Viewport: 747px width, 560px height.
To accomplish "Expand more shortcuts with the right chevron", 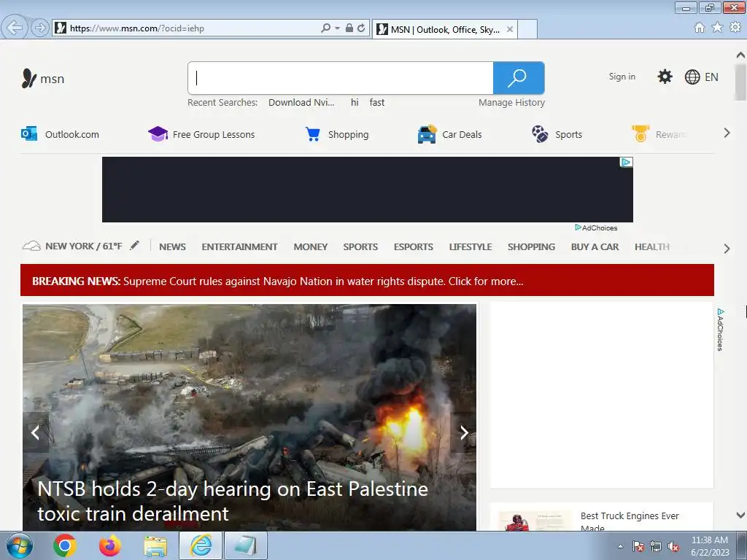I will (x=727, y=133).
